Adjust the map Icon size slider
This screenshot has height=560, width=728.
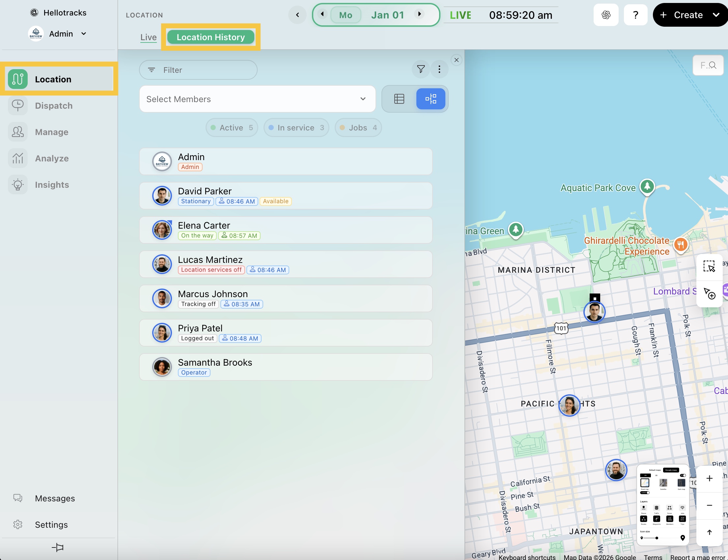pos(656,538)
